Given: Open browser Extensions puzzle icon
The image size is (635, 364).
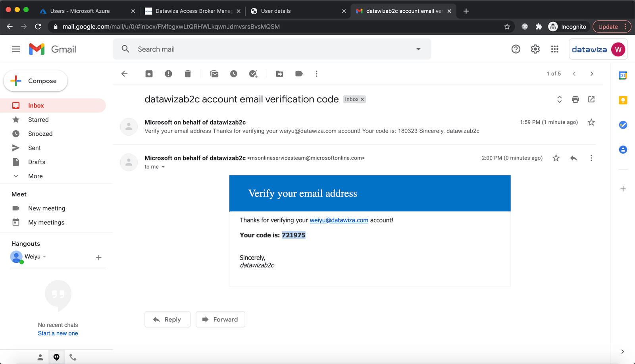Looking at the screenshot, I should pos(539,27).
